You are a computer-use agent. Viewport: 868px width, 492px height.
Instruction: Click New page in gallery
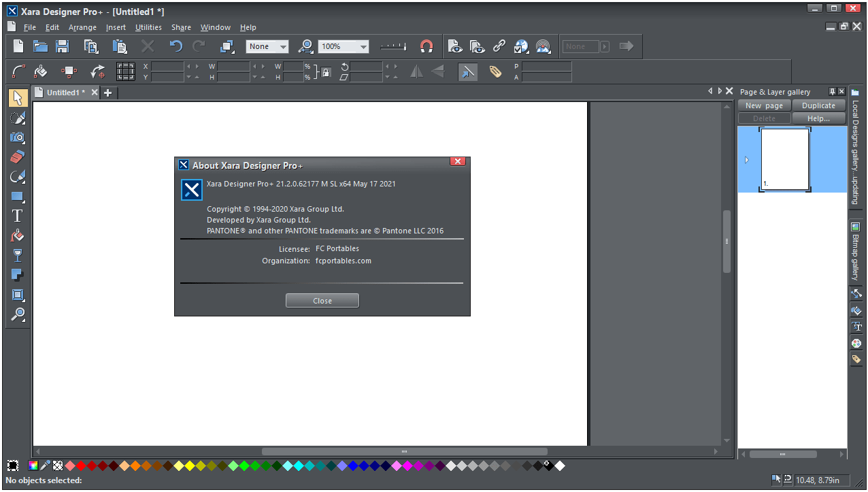pos(765,105)
